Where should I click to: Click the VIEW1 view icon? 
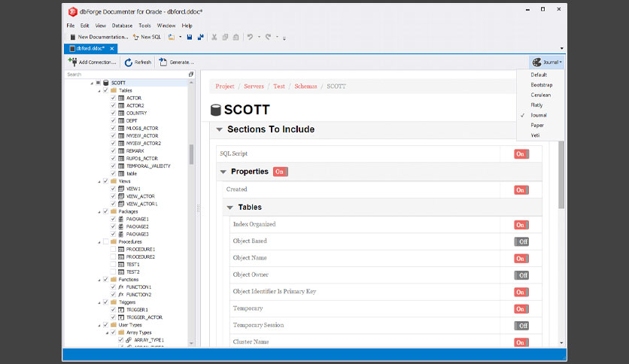pyautogui.click(x=121, y=189)
